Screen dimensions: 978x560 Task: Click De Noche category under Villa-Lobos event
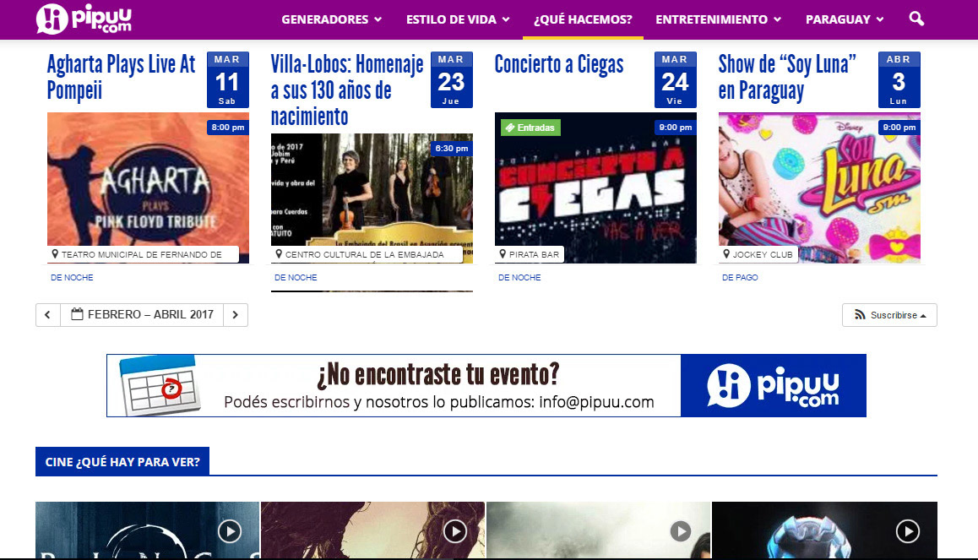click(296, 278)
